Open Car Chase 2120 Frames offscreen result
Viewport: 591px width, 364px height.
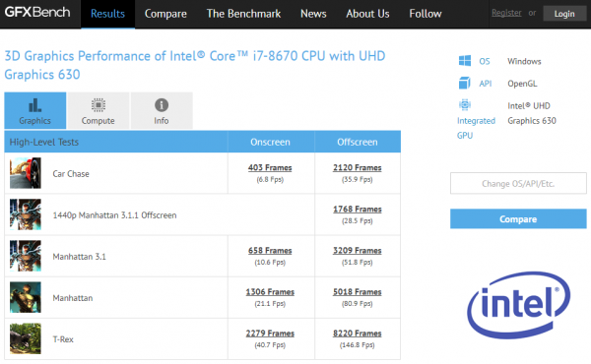(x=358, y=168)
